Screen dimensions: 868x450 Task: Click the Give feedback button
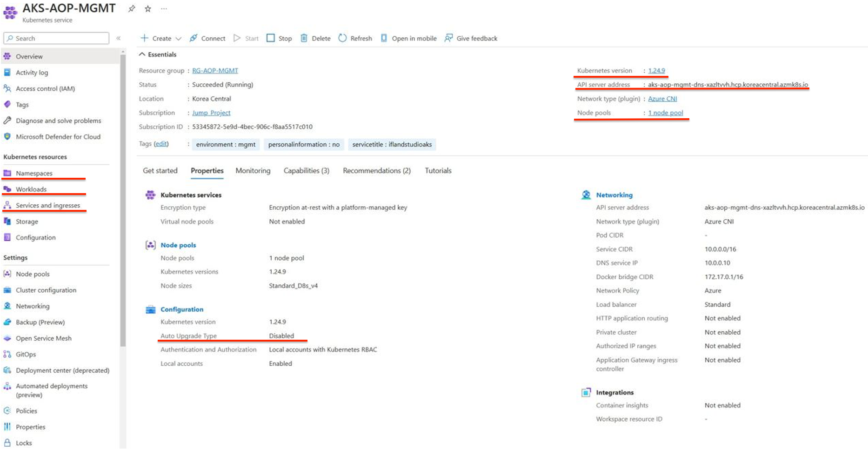(x=471, y=38)
